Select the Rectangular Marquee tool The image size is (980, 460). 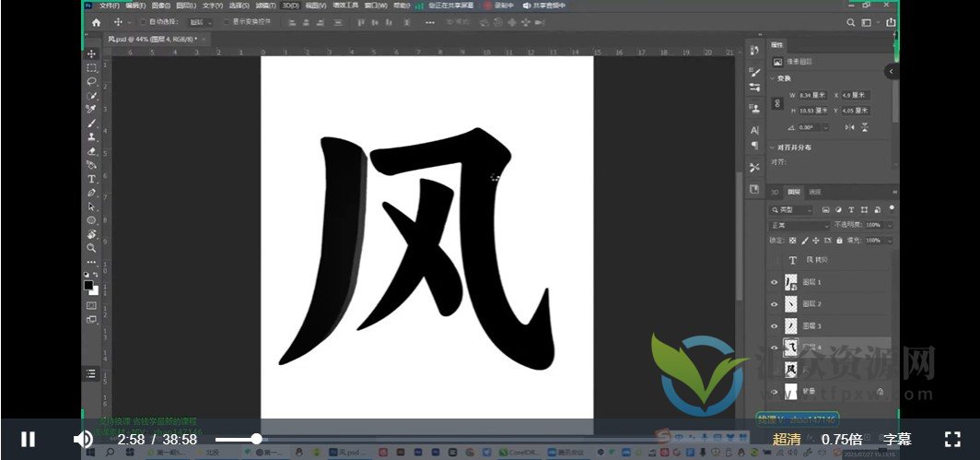(91, 68)
